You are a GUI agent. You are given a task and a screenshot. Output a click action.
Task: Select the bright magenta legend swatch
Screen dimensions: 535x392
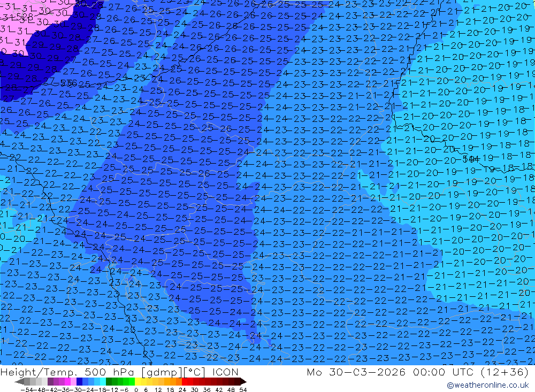[67, 381]
